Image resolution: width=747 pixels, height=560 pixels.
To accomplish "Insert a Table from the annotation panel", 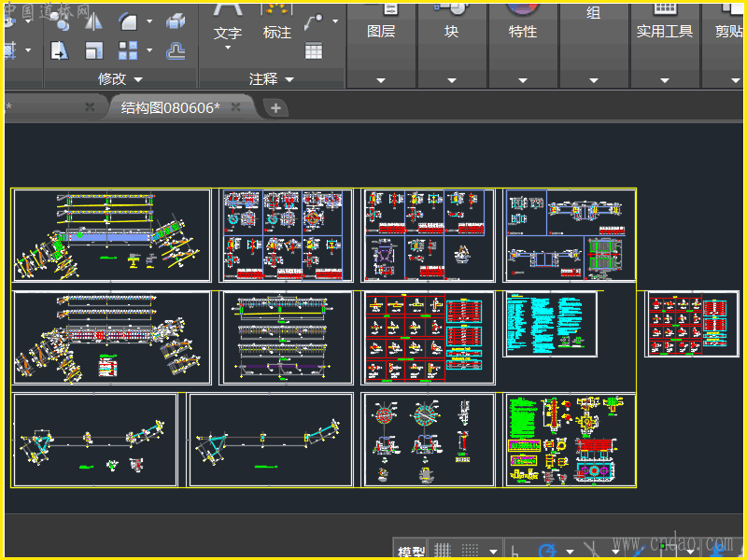I will click(314, 51).
